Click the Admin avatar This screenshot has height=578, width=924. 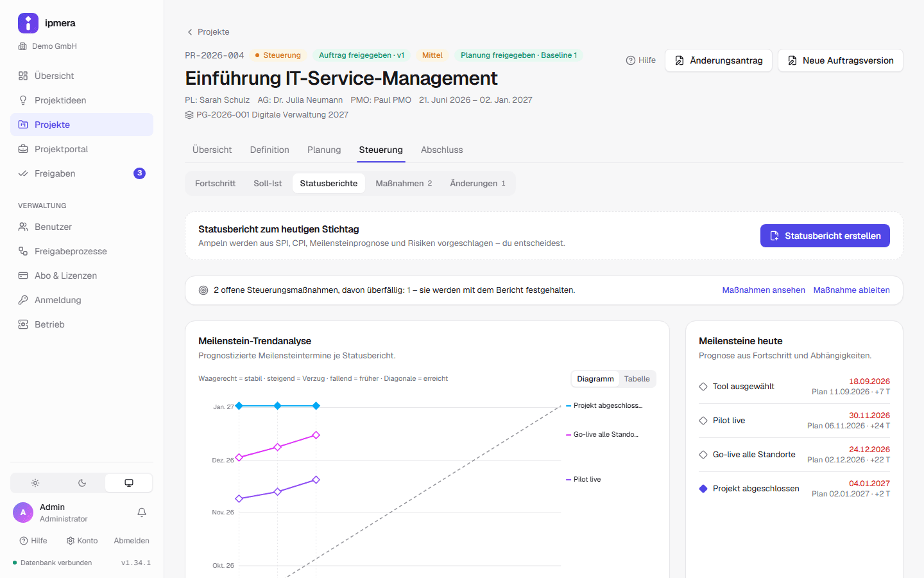pos(23,512)
